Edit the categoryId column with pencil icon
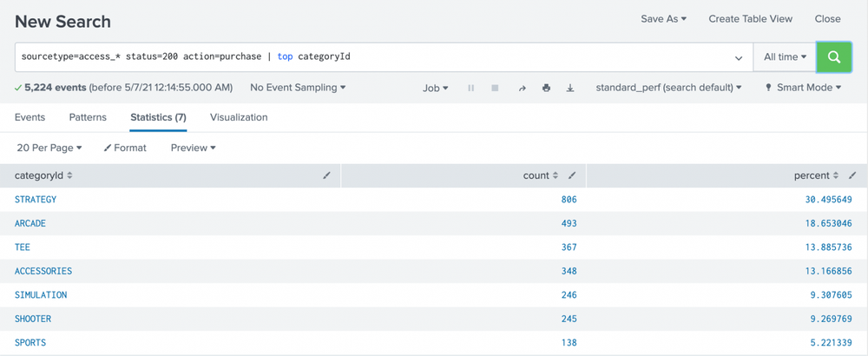The image size is (868, 356). [x=327, y=175]
